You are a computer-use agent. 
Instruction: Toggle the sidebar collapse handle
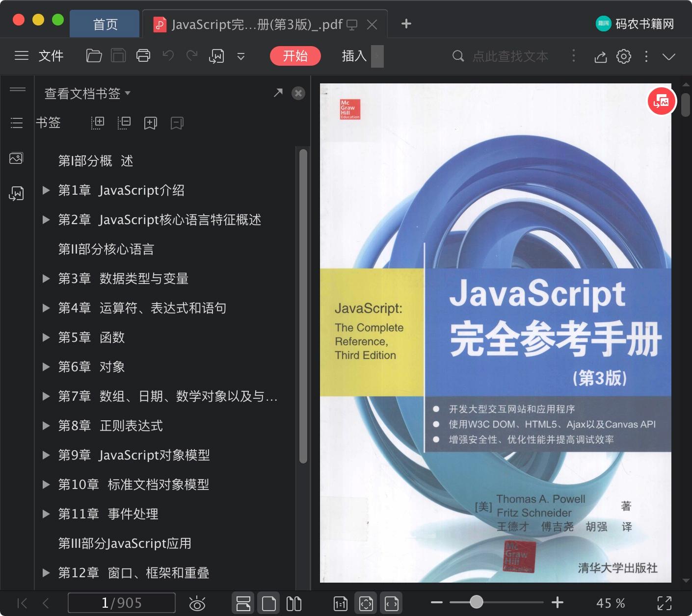[x=18, y=89]
